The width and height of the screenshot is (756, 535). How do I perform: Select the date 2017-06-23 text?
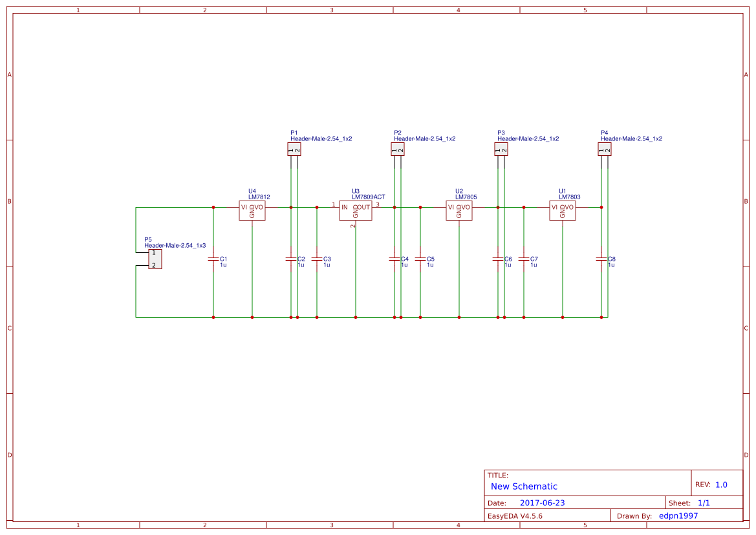point(543,501)
